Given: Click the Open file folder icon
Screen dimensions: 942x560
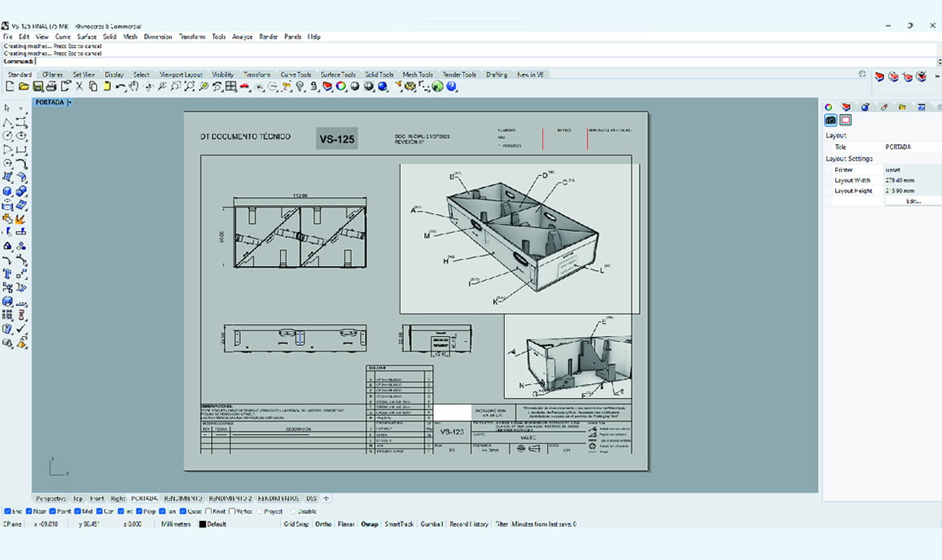Looking at the screenshot, I should tap(24, 86).
